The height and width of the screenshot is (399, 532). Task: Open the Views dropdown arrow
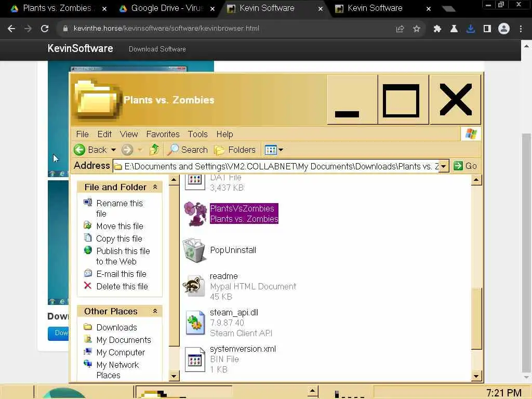[x=281, y=150]
